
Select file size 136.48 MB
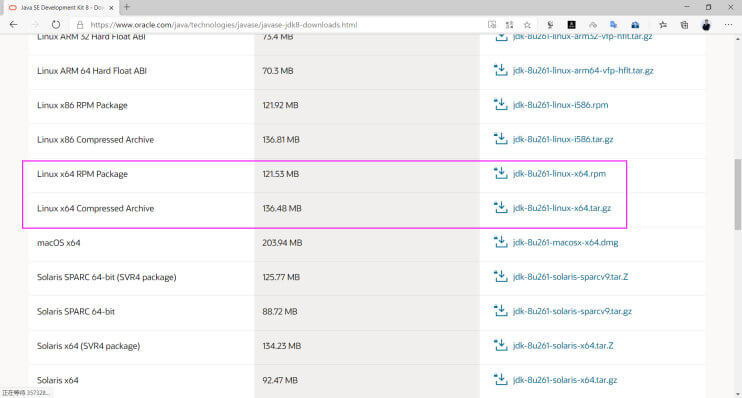click(282, 208)
